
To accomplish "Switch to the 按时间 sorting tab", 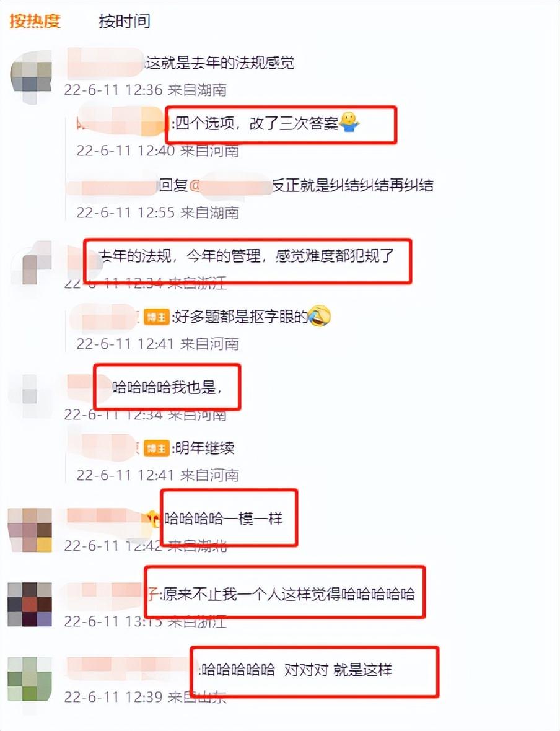I will (124, 21).
